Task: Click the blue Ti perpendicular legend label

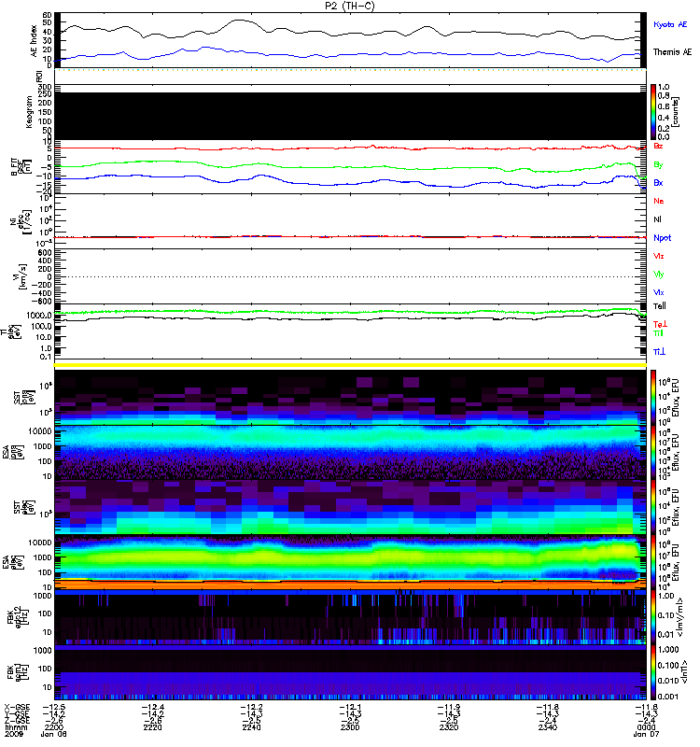Action: point(659,352)
